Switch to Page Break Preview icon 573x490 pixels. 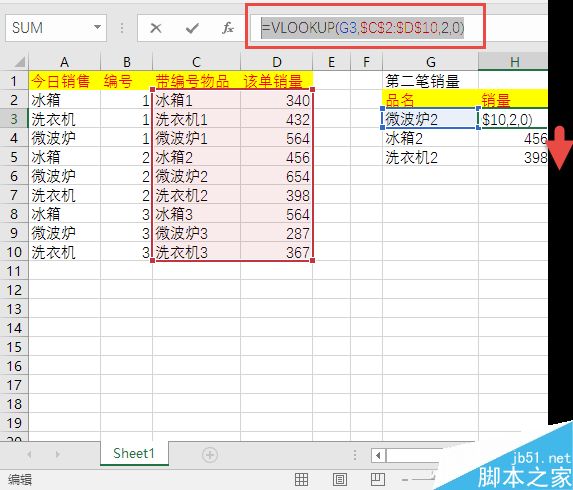tap(377, 479)
